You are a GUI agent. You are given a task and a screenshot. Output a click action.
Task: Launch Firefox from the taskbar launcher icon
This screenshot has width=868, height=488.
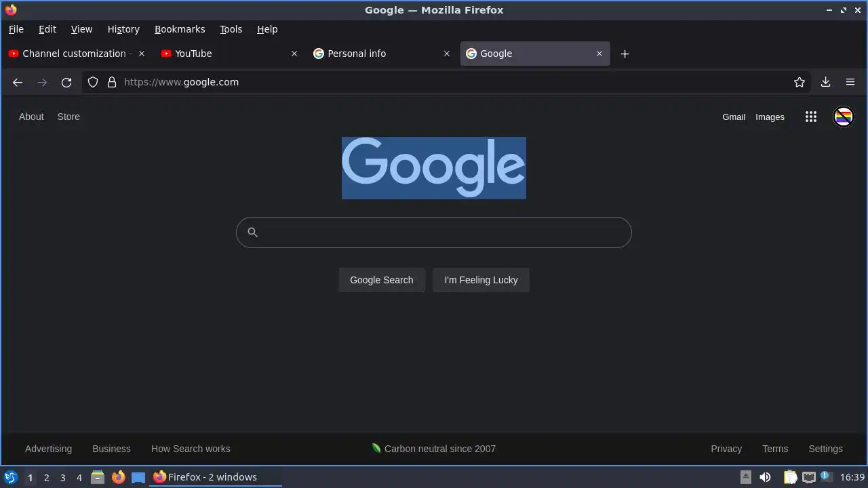coord(118,477)
